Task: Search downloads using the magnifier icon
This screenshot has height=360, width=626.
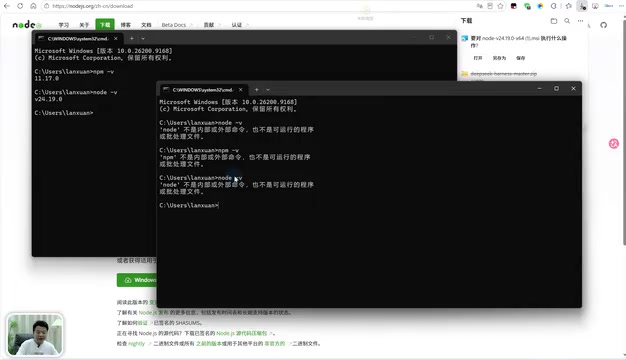Action: [x=567, y=21]
